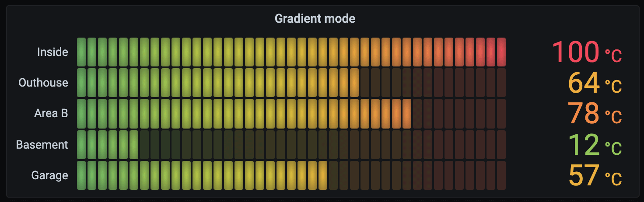Click the final unlit segment of Garage bar
Image resolution: width=644 pixels, height=202 pixels.
click(501, 175)
